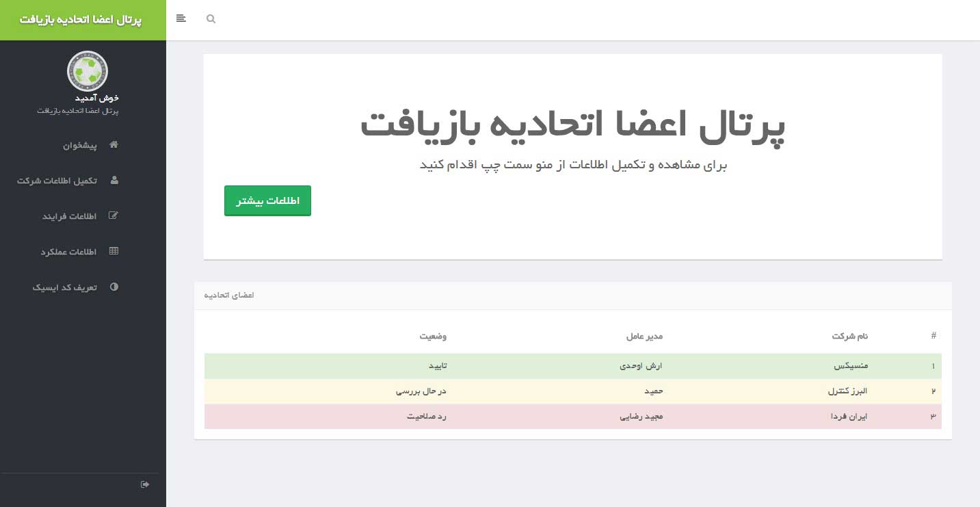Click the رد صلاحیت status cell

(426, 416)
